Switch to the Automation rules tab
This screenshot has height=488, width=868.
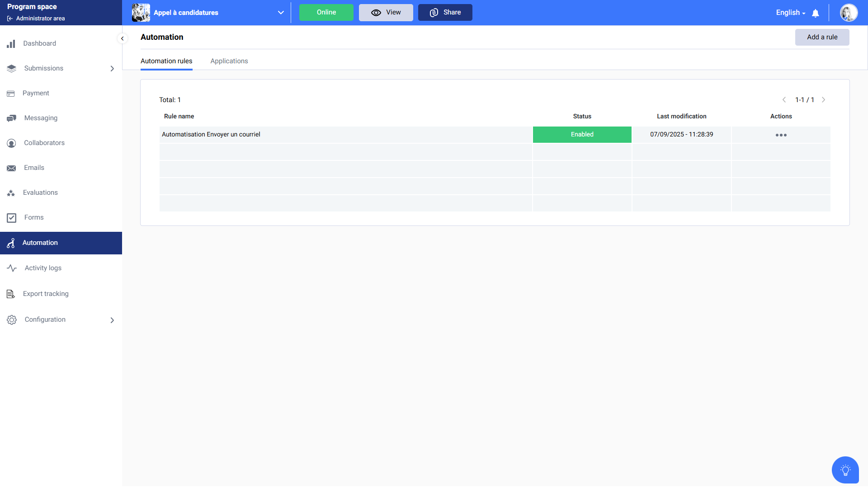[166, 61]
